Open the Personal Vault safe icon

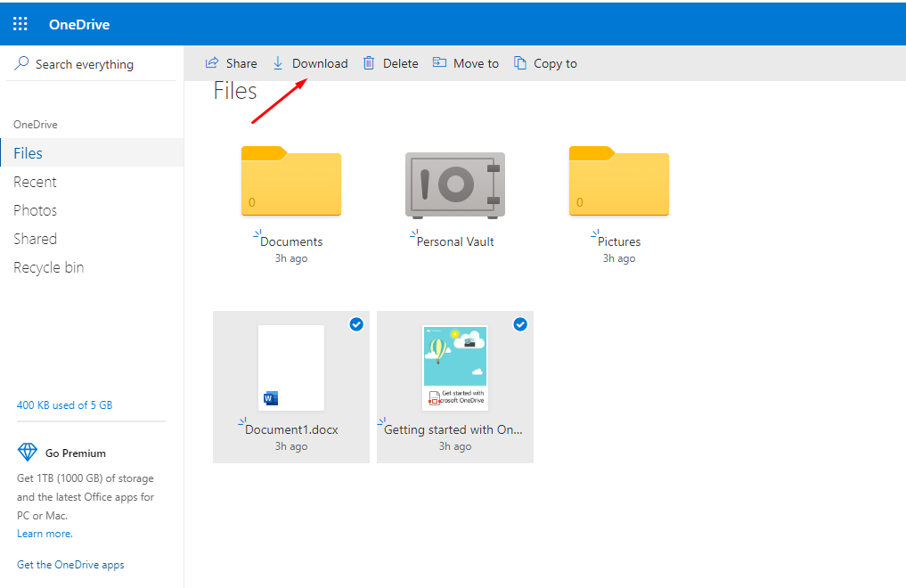coord(455,184)
